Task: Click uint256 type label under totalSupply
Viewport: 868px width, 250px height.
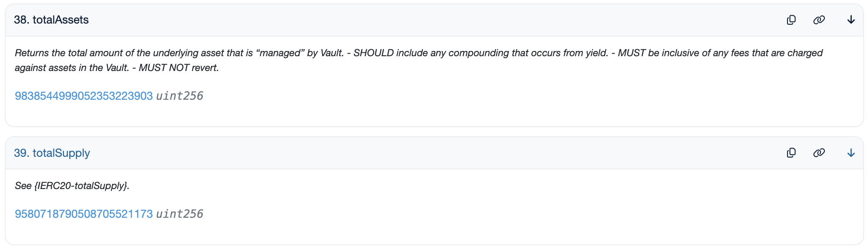Action: coord(179,214)
